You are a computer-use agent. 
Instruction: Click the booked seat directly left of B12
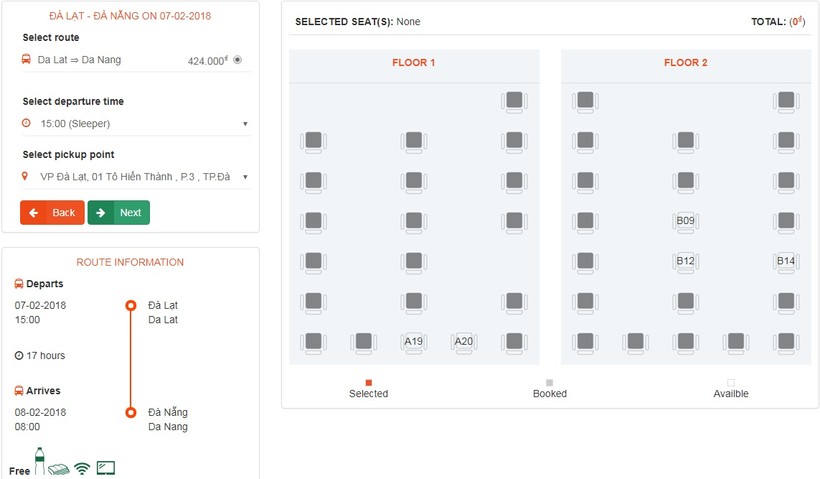coord(585,262)
